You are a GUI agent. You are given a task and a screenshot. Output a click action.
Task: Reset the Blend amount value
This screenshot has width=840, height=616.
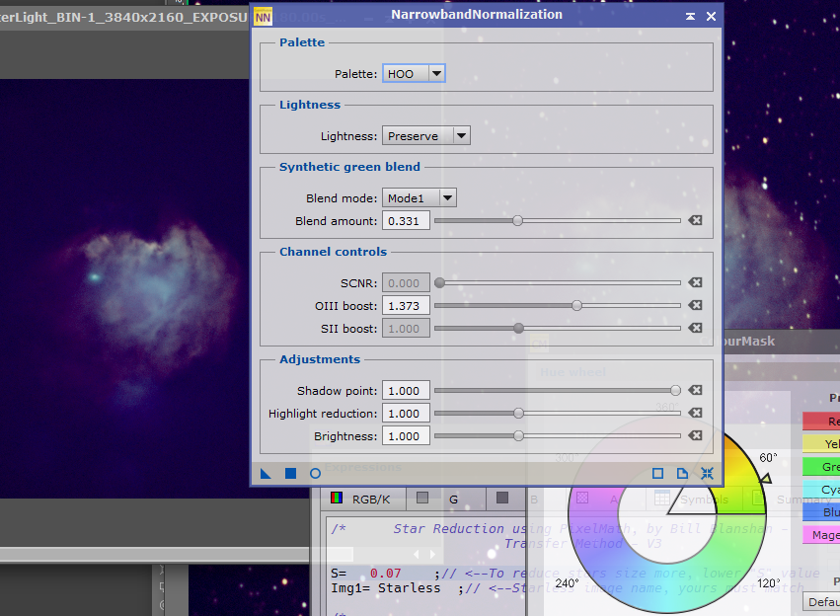tap(695, 220)
